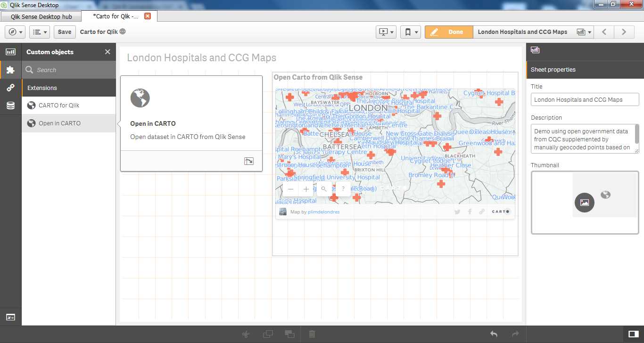This screenshot has width=644, height=343.
Task: Open the Charts assets panel
Action: tap(10, 52)
